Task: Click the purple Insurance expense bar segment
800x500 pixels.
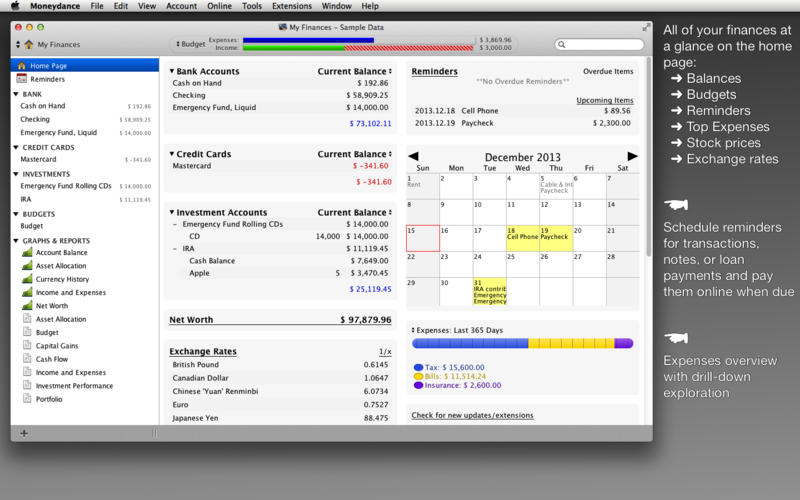Action: [623, 343]
